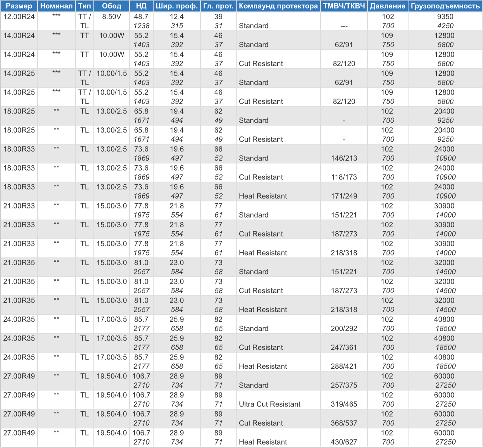Click the Размер column header
Screen dimensions: 483x448
pyautogui.click(x=19, y=6)
